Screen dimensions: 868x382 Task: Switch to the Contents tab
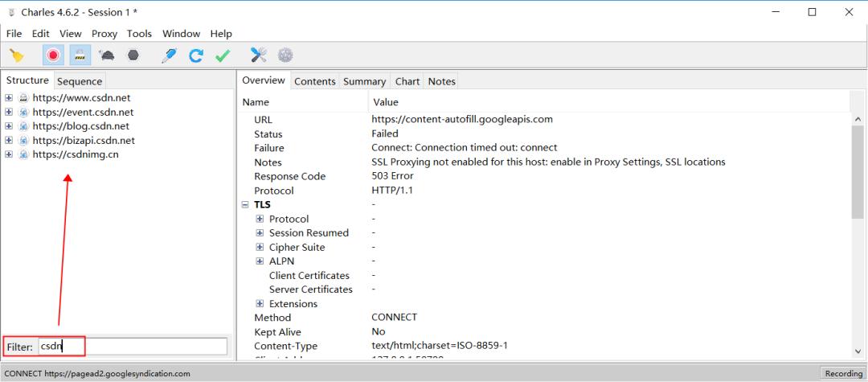pyautogui.click(x=314, y=81)
